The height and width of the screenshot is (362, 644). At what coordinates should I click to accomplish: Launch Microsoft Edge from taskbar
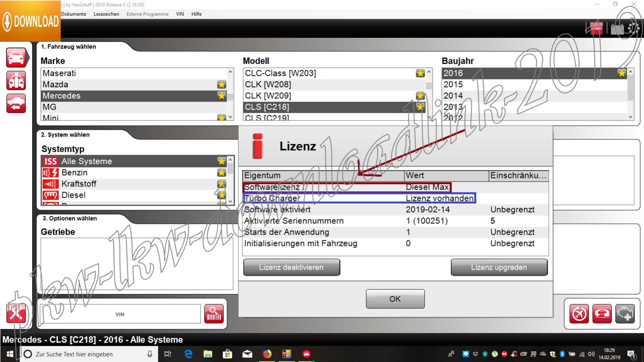[188, 354]
